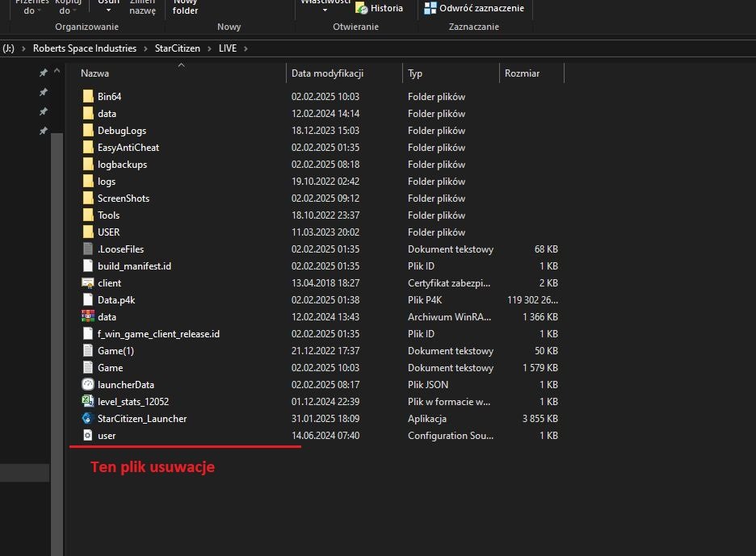This screenshot has height=556, width=756.
Task: Expand chevron after StarCitizen breadcrumb
Action: 209,48
